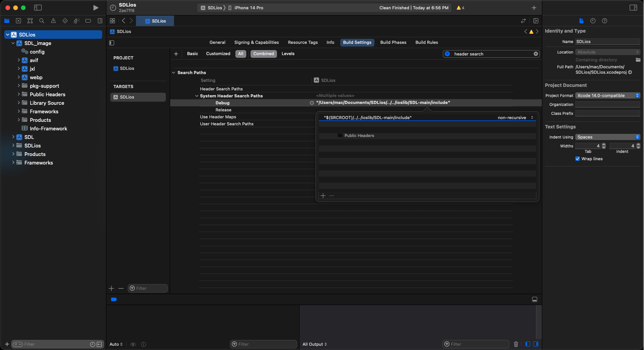Image resolution: width=644 pixels, height=350 pixels.
Task: Open the breakpoint navigator
Action: [x=88, y=21]
